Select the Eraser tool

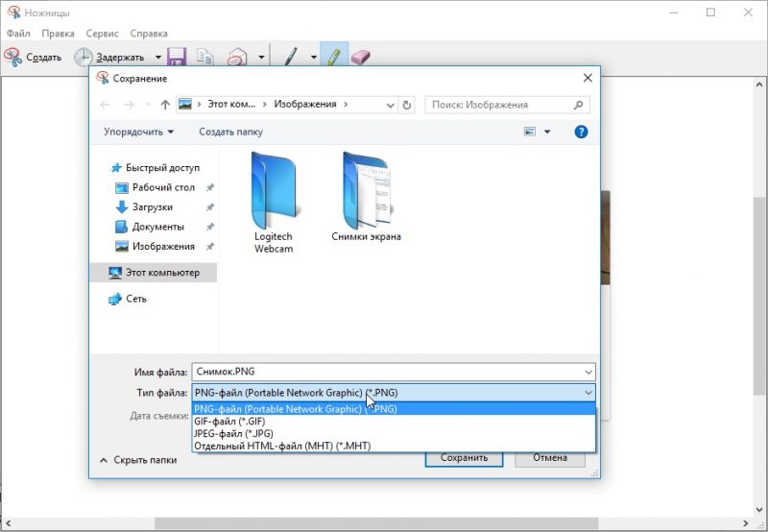[x=361, y=57]
